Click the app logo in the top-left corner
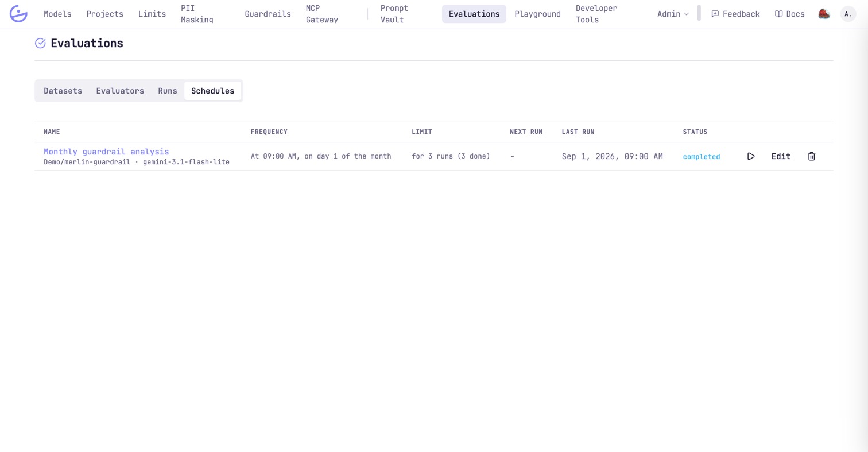Screen dimensions: 868x452 (18, 14)
